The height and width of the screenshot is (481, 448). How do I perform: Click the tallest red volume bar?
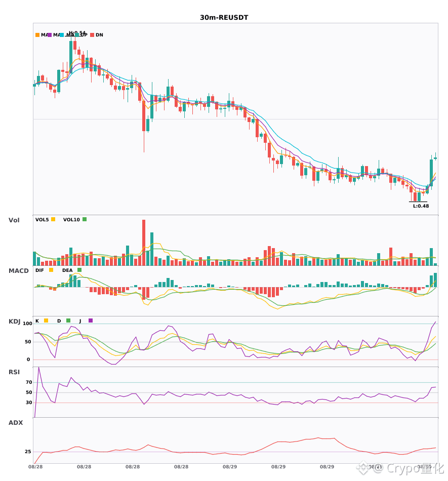144,243
